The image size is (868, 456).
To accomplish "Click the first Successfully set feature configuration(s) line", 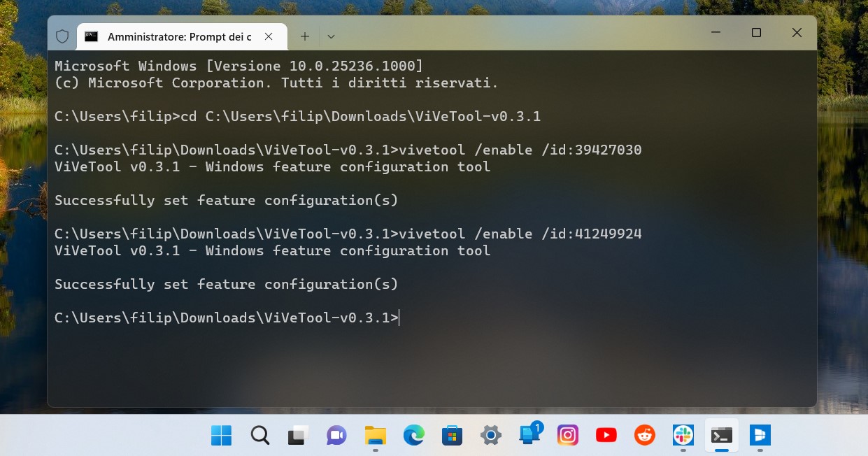I will [x=227, y=200].
